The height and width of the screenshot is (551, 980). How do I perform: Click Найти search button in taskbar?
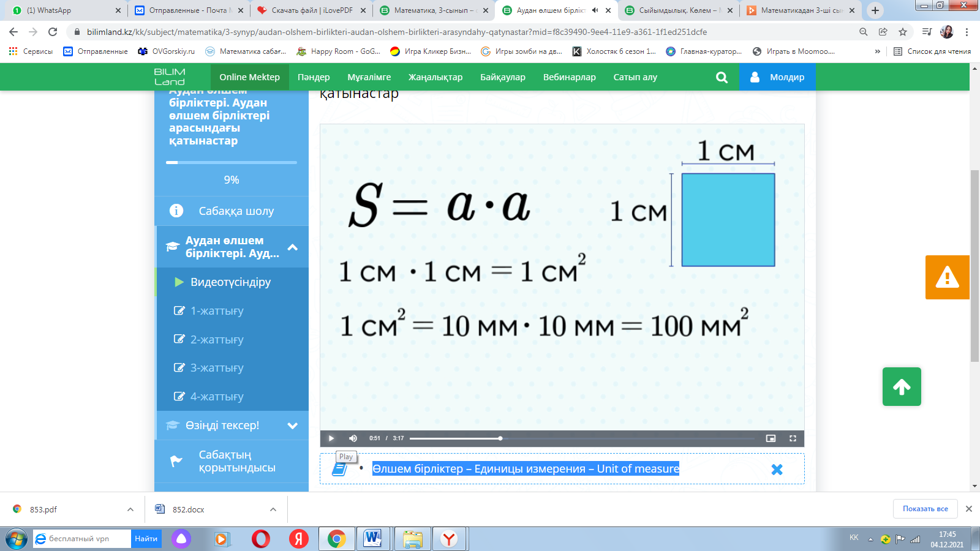coord(146,539)
